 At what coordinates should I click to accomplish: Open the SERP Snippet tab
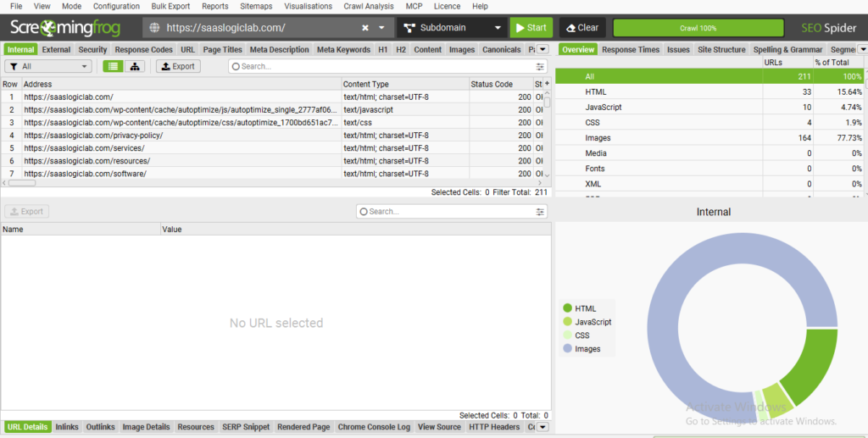(x=246, y=427)
